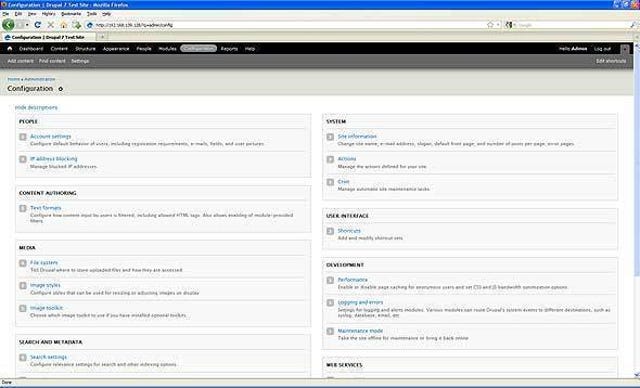Open Modules in admin toolbar
Screen dimensions: 640x388
click(167, 49)
